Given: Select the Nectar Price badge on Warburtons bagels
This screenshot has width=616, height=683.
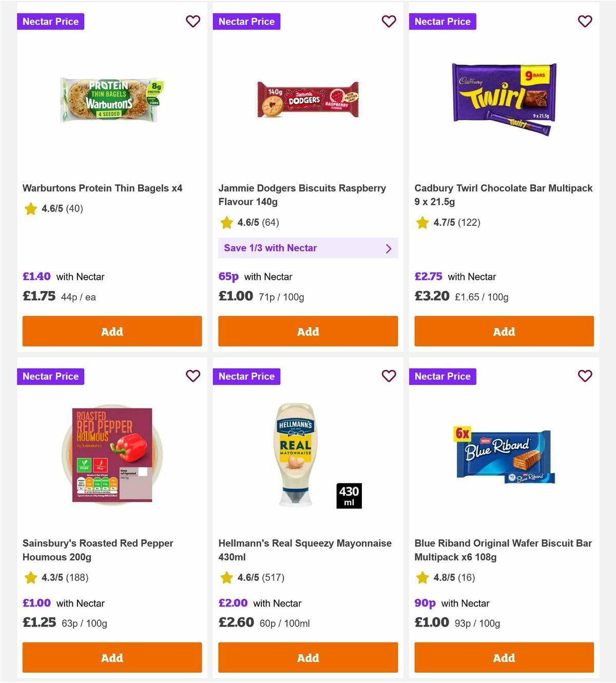Looking at the screenshot, I should click(x=50, y=22).
